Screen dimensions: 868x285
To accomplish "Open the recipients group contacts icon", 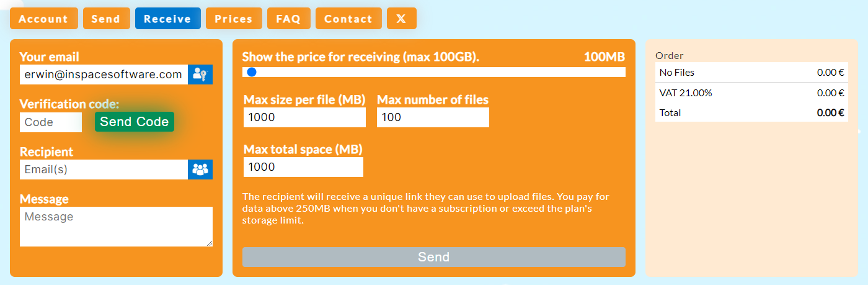I will click(x=200, y=170).
